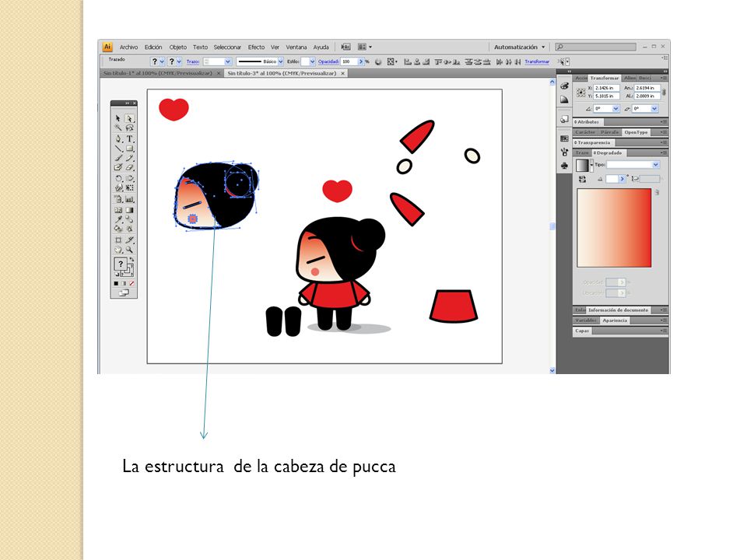This screenshot has width=747, height=560.
Task: Select the Rotate tool
Action: [118, 179]
